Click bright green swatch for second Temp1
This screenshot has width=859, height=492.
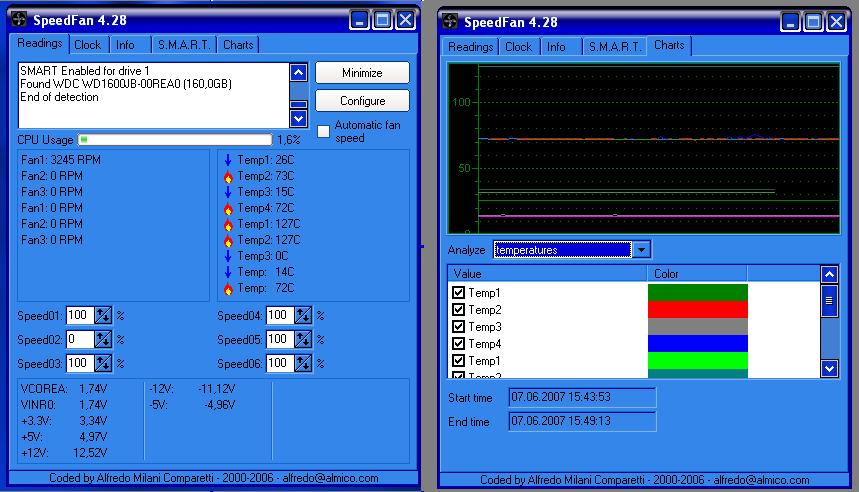(x=697, y=361)
